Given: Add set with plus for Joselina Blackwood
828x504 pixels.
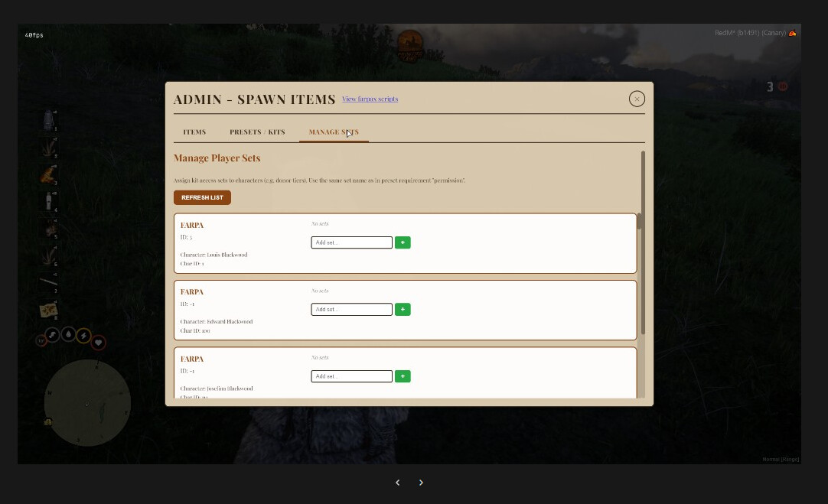Looking at the screenshot, I should (x=403, y=376).
